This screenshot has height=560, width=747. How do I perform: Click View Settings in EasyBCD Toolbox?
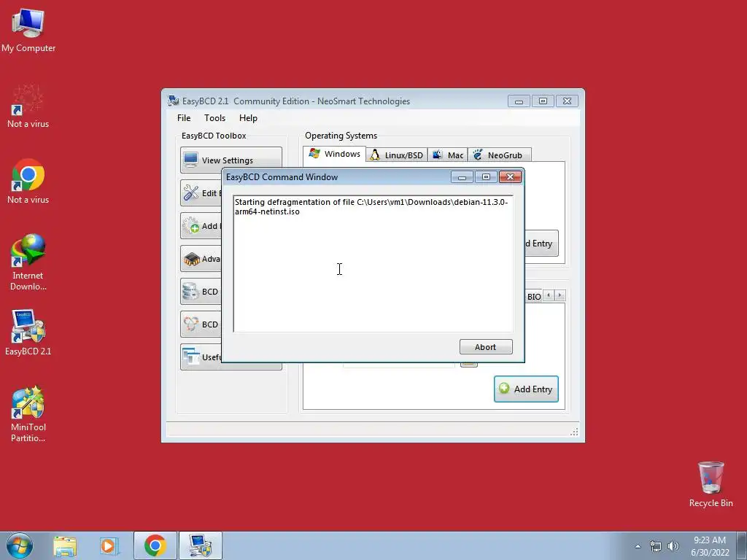point(231,160)
